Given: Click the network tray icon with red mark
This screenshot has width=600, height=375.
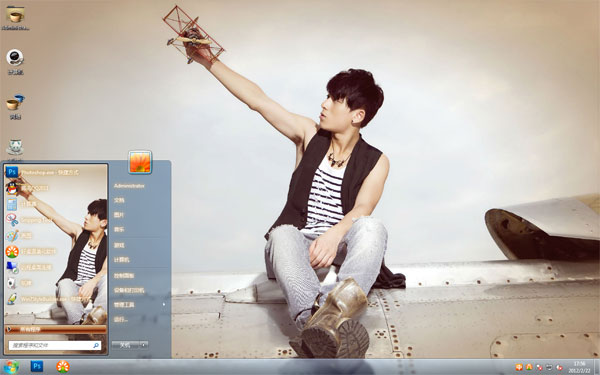Looking at the screenshot, I should coord(539,367).
